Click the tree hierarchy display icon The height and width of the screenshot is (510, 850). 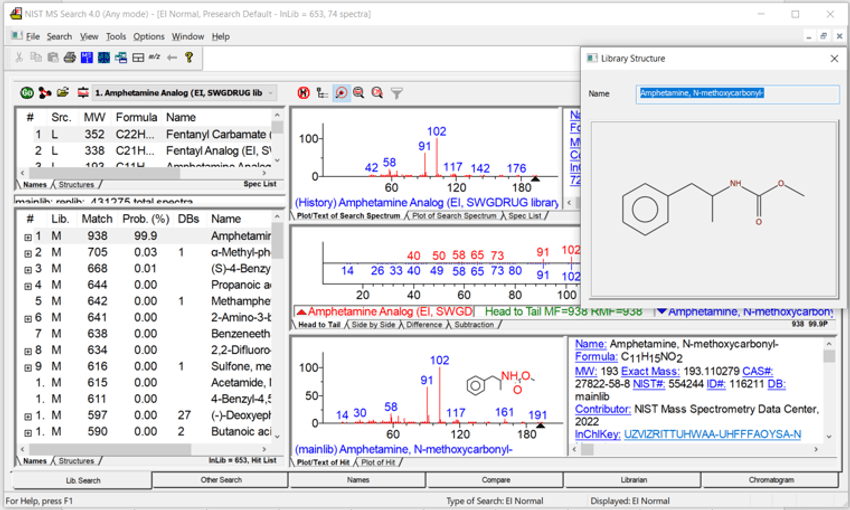tap(322, 93)
